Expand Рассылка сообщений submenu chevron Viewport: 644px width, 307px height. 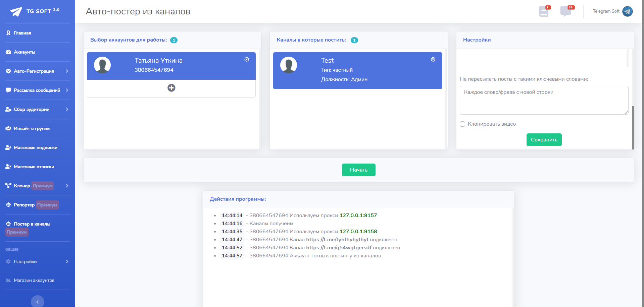67,90
